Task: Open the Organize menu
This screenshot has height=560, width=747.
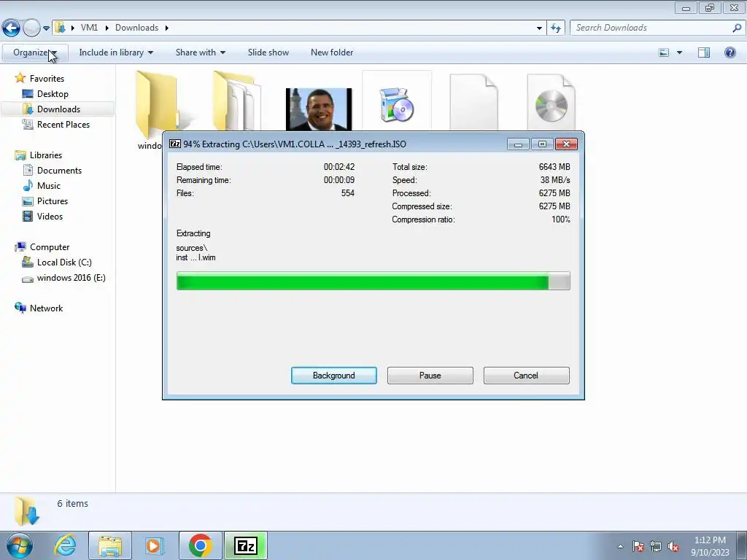Action: click(x=35, y=52)
